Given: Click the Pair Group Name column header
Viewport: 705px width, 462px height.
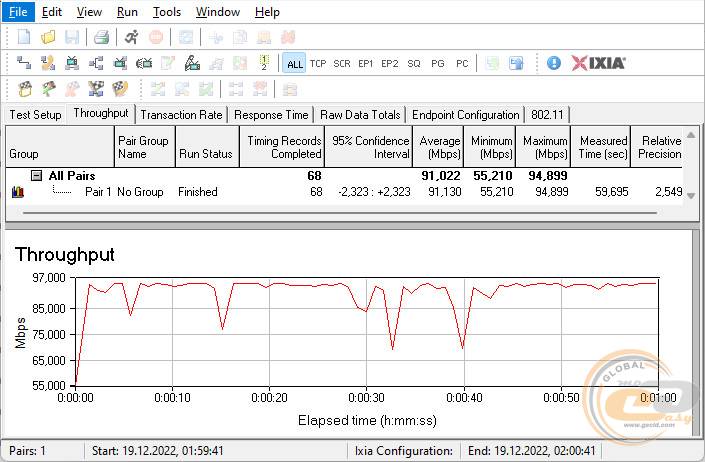Looking at the screenshot, I should coord(145,147).
